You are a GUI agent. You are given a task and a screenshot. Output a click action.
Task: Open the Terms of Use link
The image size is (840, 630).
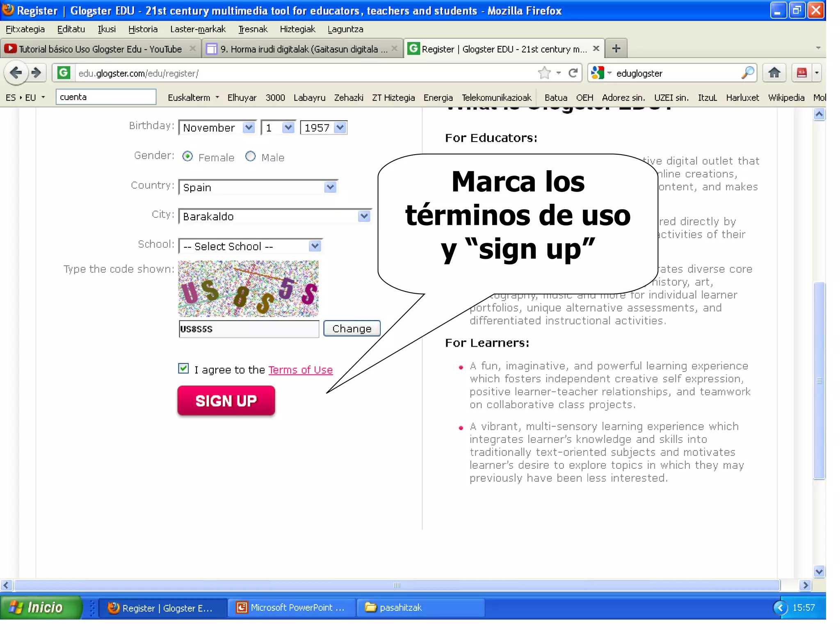300,370
